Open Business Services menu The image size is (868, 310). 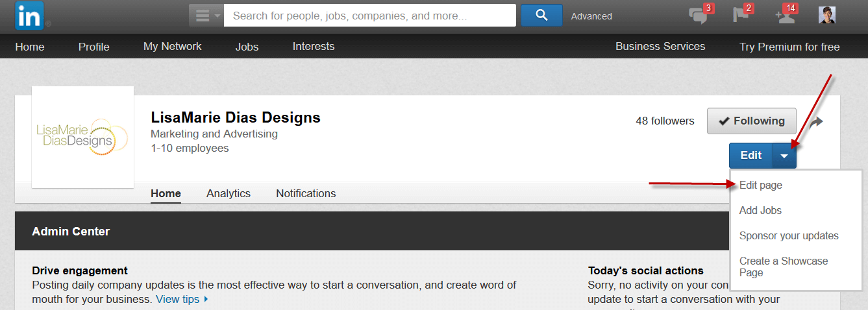coord(660,47)
